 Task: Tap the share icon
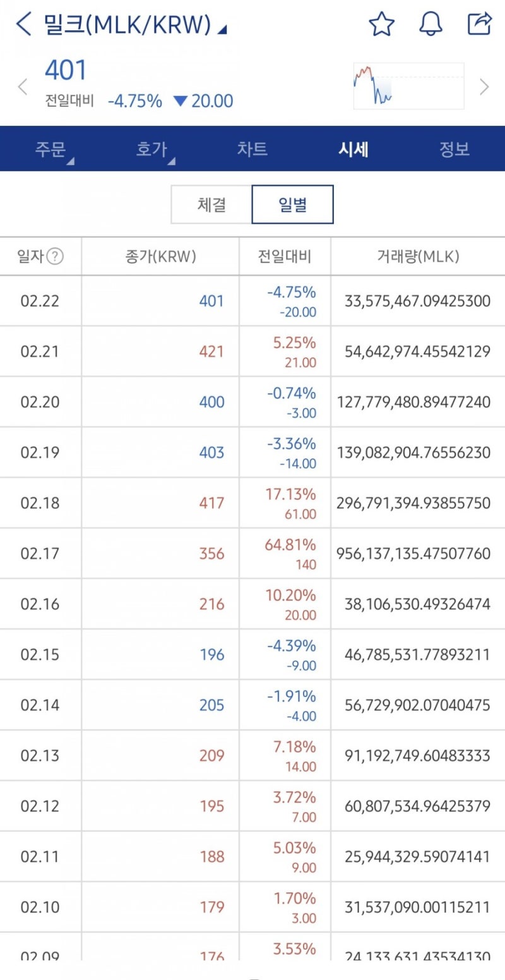point(480,24)
